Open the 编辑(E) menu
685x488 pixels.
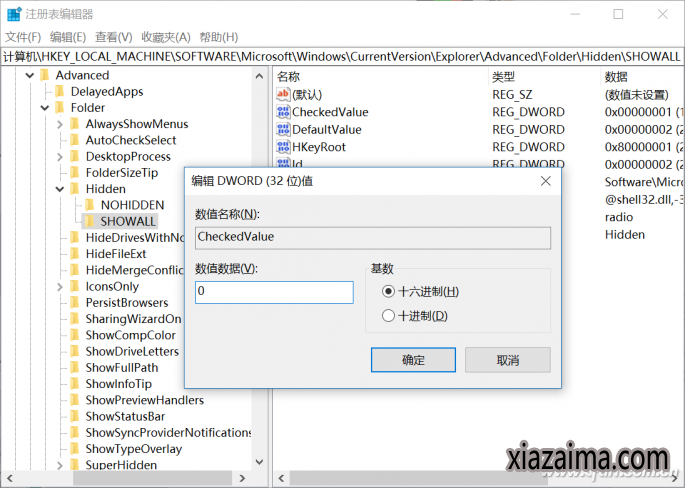click(x=68, y=37)
